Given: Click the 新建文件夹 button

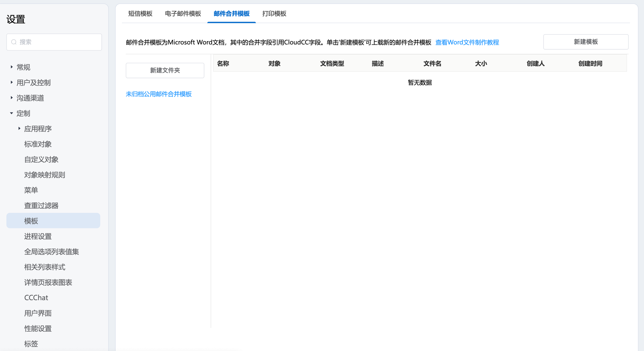Looking at the screenshot, I should coord(165,70).
